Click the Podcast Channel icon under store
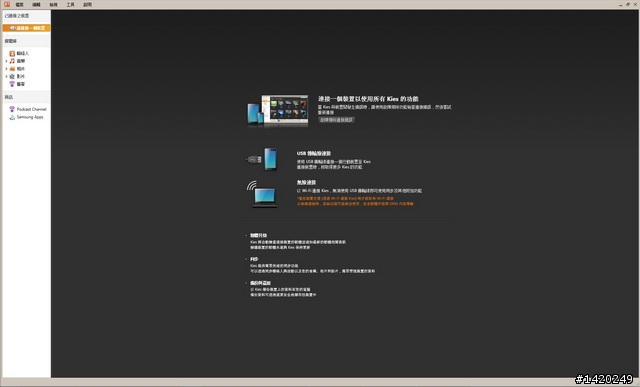The image size is (640, 387). click(12, 109)
